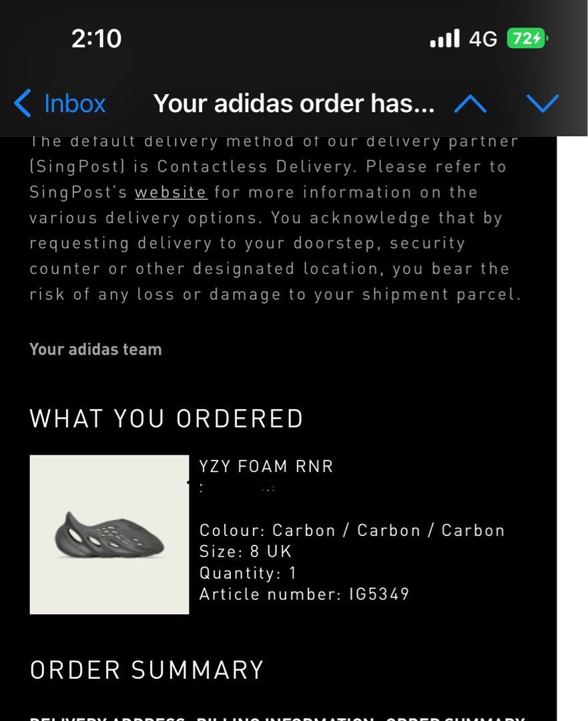This screenshot has width=588, height=721.
Task: Tap the Size: 8 UK line
Action: click(x=246, y=551)
